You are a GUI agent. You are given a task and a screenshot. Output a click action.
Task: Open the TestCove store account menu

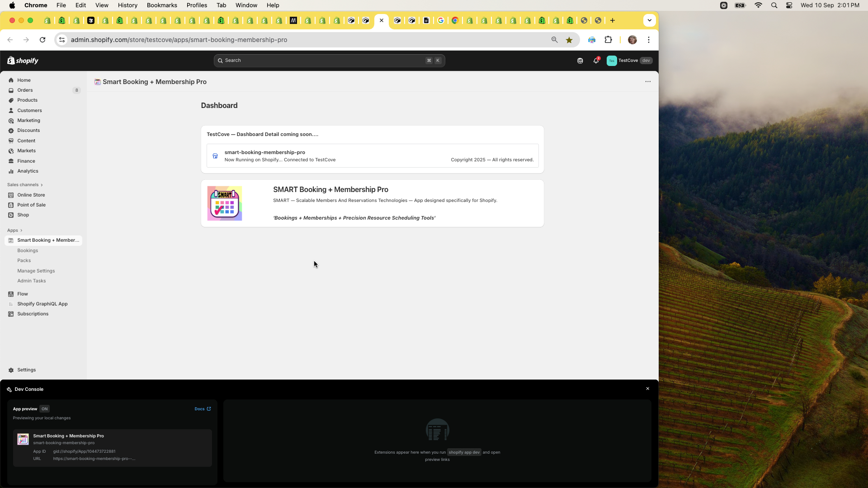pyautogui.click(x=629, y=61)
